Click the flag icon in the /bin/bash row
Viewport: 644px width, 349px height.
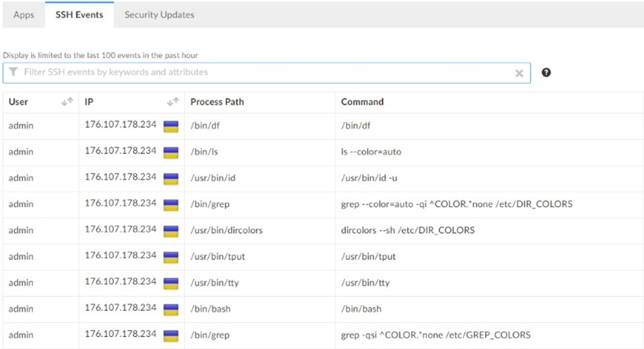171,310
